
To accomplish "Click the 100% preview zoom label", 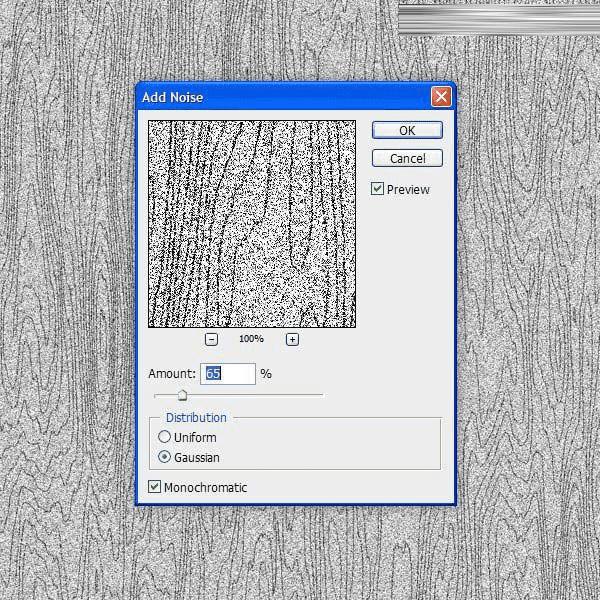I will point(251,339).
